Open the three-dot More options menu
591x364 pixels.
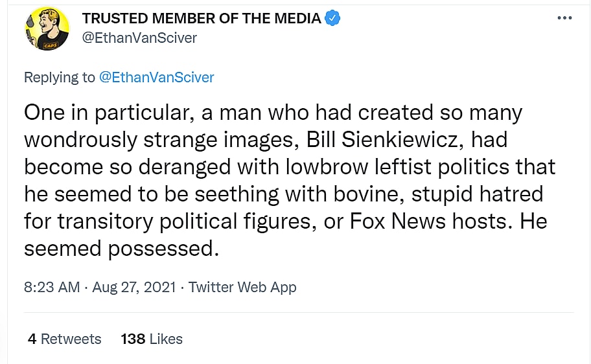point(565,19)
